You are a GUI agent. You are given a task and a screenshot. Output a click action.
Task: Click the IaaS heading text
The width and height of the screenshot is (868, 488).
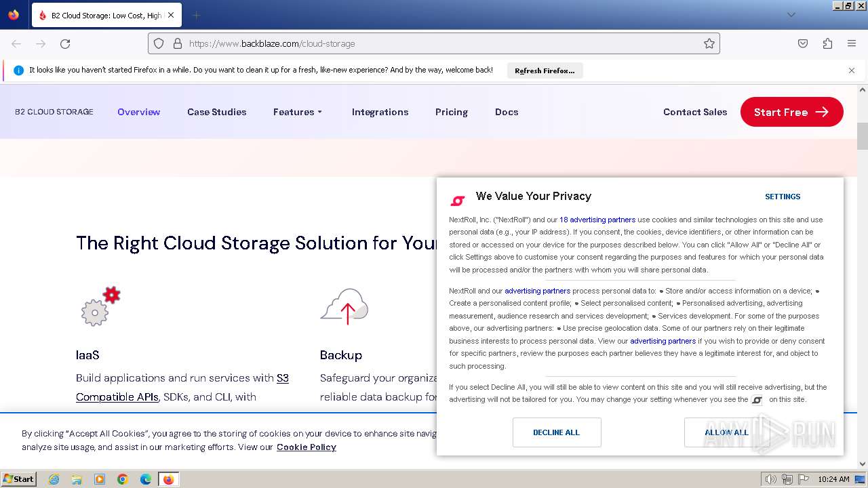click(87, 355)
